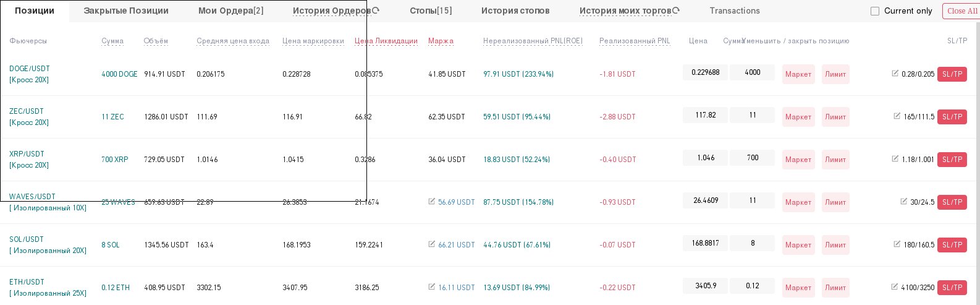Image resolution: width=980 pixels, height=305 pixels.
Task: Click the Close All button
Action: coord(962,11)
